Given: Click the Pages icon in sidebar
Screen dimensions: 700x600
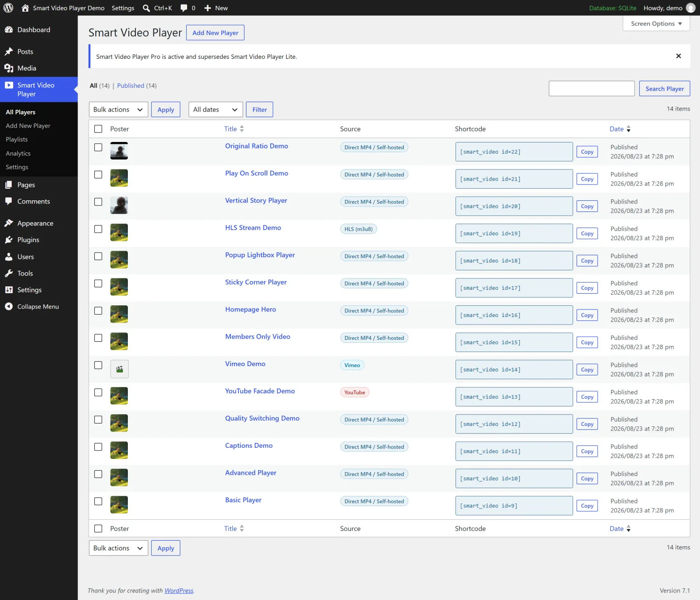Looking at the screenshot, I should [9, 185].
